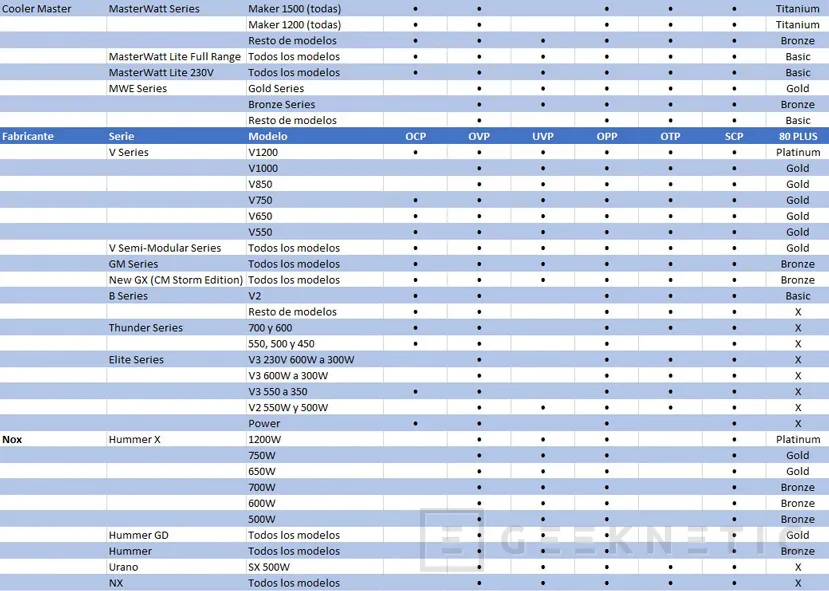The width and height of the screenshot is (829, 591).
Task: Select the "Cooler Master" manufacturer cell
Action: (x=36, y=8)
